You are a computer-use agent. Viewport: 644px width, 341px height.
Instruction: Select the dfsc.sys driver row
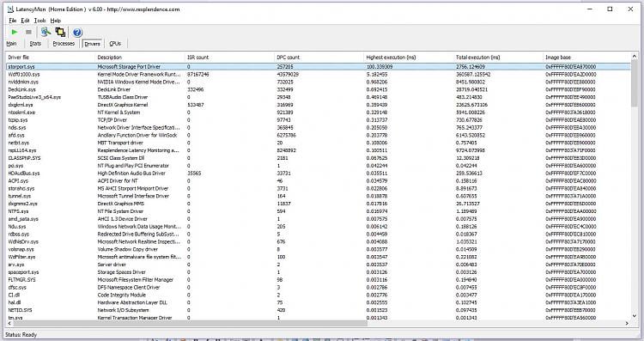[x=319, y=287]
